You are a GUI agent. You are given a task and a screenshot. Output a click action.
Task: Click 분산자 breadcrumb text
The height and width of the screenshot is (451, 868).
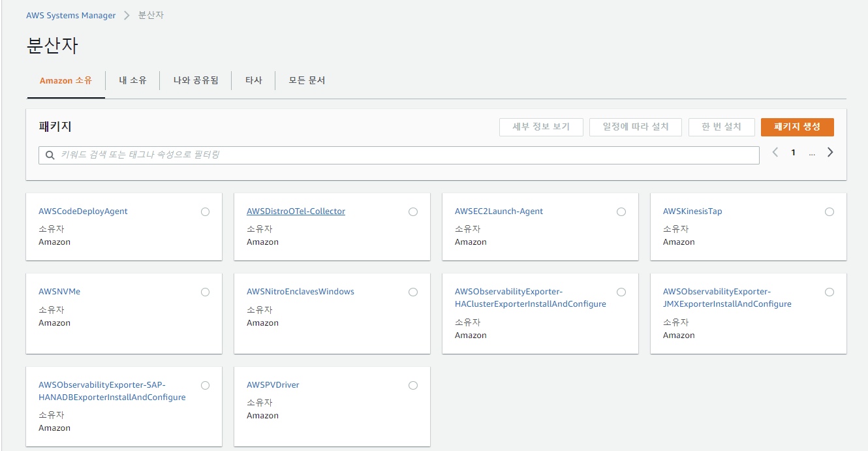point(151,15)
